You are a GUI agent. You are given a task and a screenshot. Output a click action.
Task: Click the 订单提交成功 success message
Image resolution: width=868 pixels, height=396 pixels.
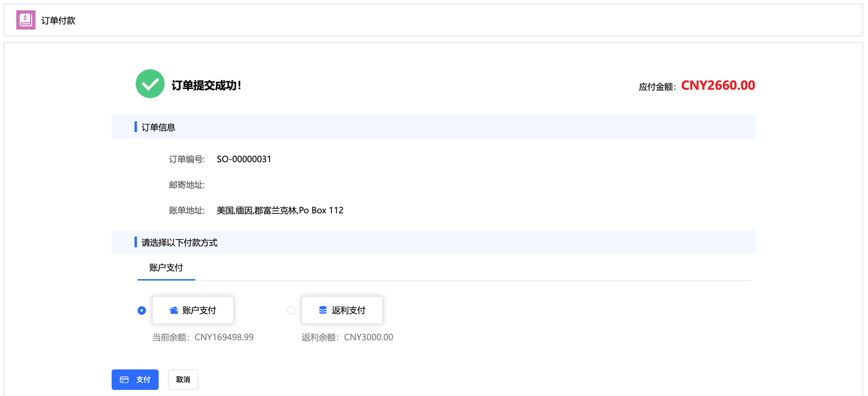click(x=206, y=85)
